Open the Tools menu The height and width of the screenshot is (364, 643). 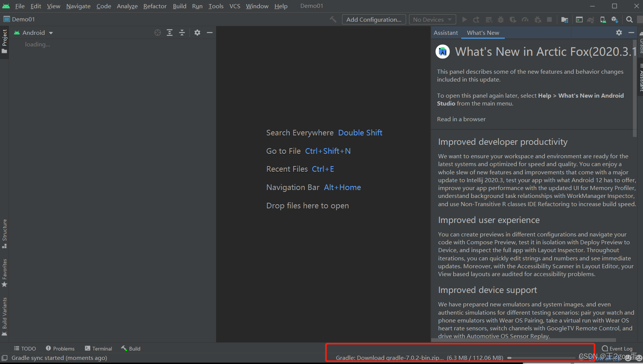(x=216, y=6)
